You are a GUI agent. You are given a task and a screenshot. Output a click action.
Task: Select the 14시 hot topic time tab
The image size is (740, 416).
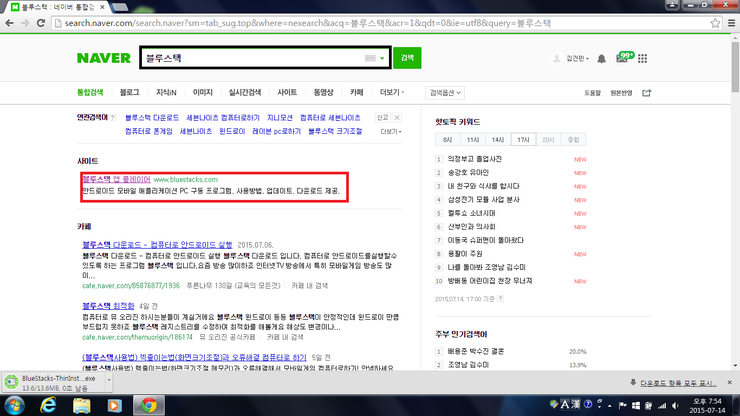pos(498,140)
